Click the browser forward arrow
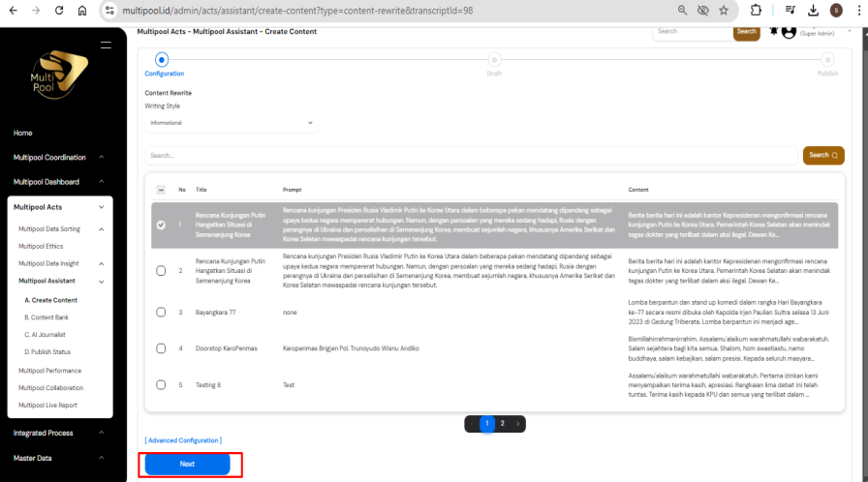 click(36, 11)
